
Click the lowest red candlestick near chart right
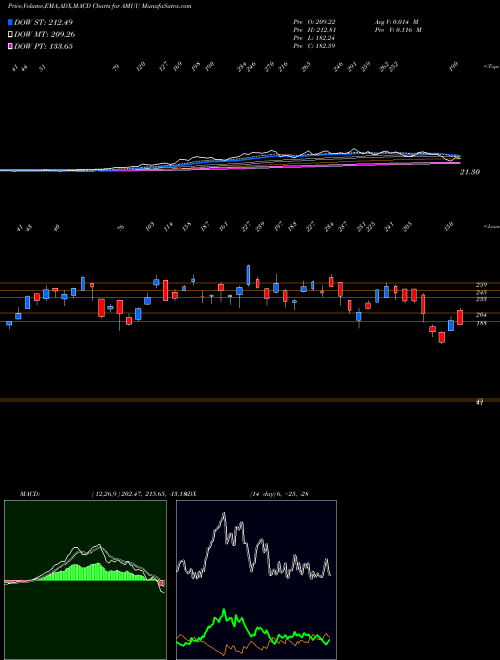tap(441, 338)
